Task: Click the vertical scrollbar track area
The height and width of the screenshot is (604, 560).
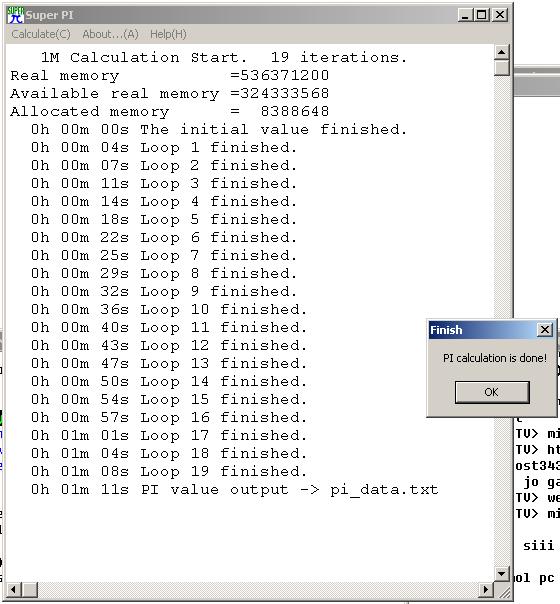Action: [501, 320]
